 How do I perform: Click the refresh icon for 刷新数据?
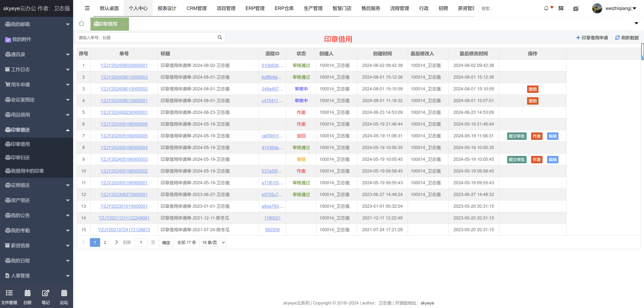(x=617, y=38)
